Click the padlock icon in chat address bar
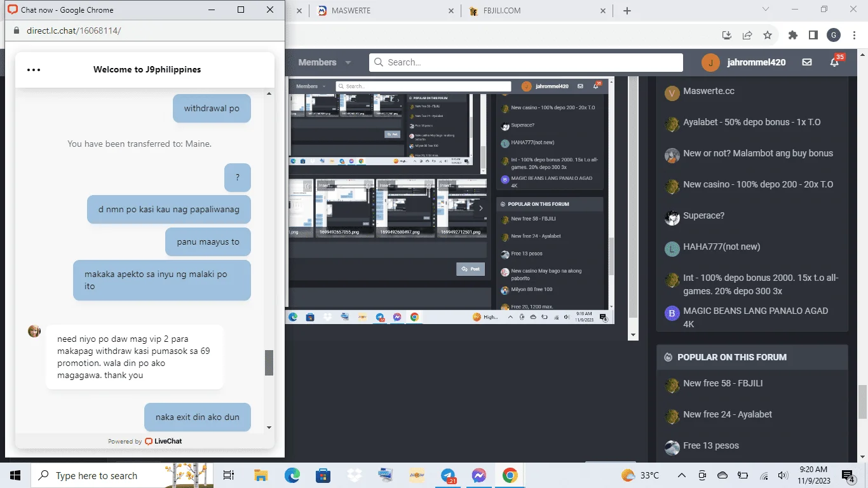The width and height of the screenshot is (868, 488). click(17, 30)
